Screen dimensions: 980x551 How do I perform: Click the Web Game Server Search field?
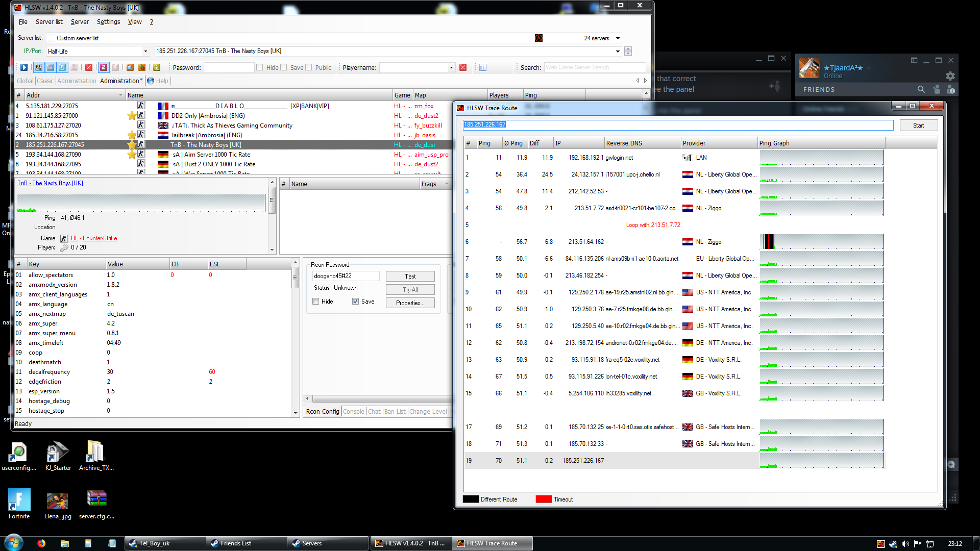click(595, 67)
